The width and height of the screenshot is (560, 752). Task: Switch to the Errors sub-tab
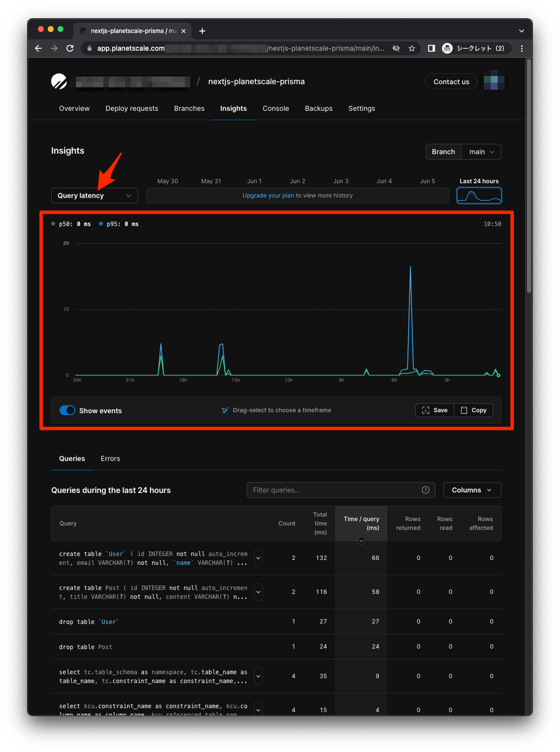point(110,458)
